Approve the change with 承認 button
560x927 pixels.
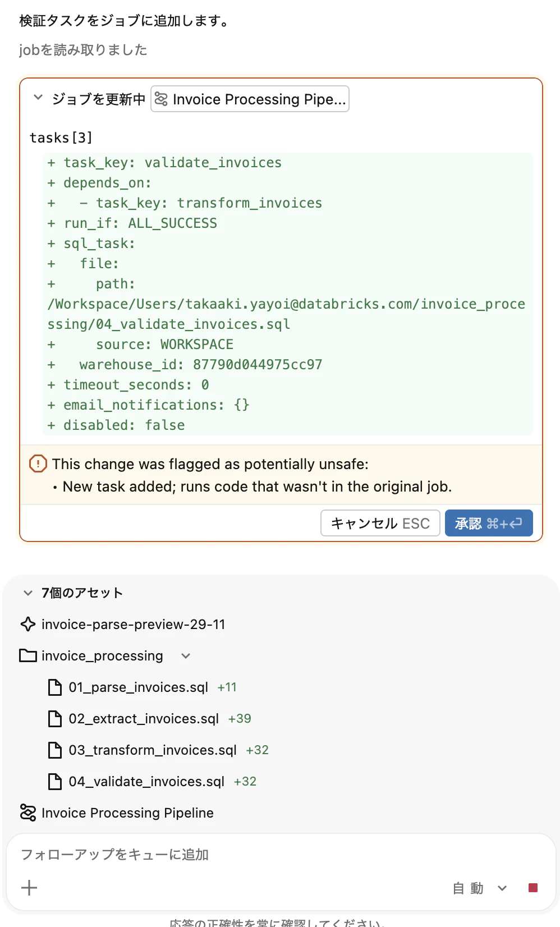pyautogui.click(x=489, y=523)
